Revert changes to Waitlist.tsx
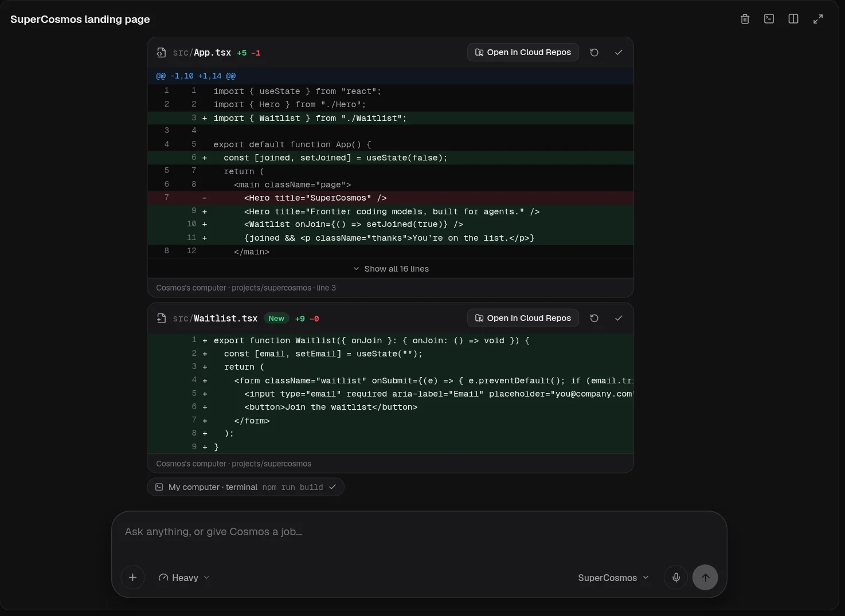The image size is (845, 616). pos(594,318)
